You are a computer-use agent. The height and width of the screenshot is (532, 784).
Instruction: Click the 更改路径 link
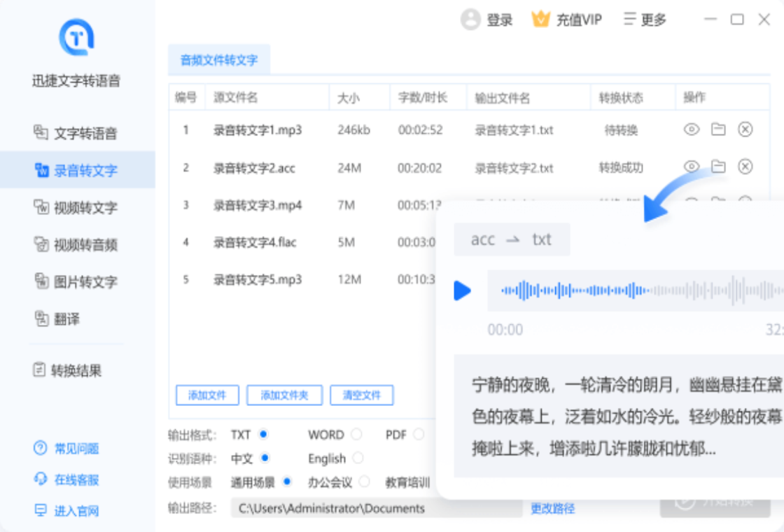click(x=552, y=508)
